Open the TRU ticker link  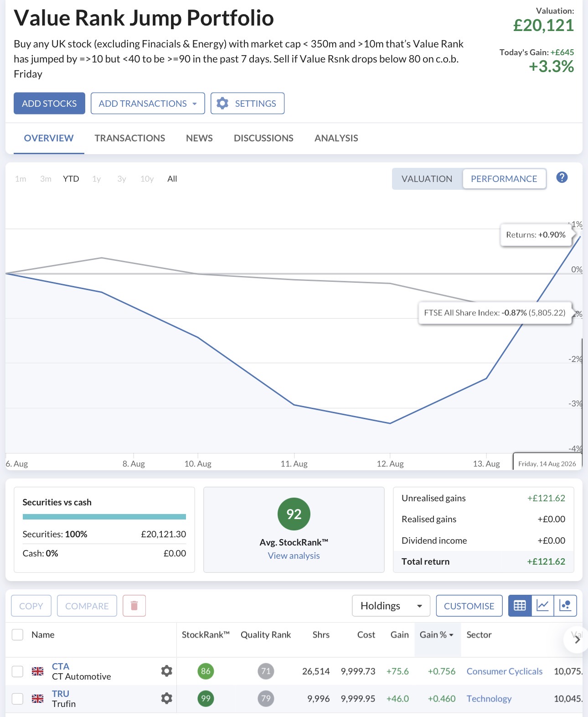point(61,694)
